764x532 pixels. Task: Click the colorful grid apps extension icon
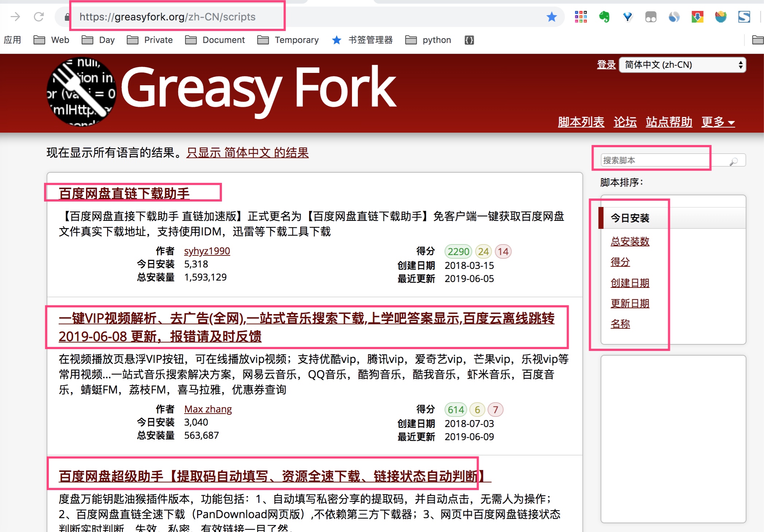[x=581, y=17]
